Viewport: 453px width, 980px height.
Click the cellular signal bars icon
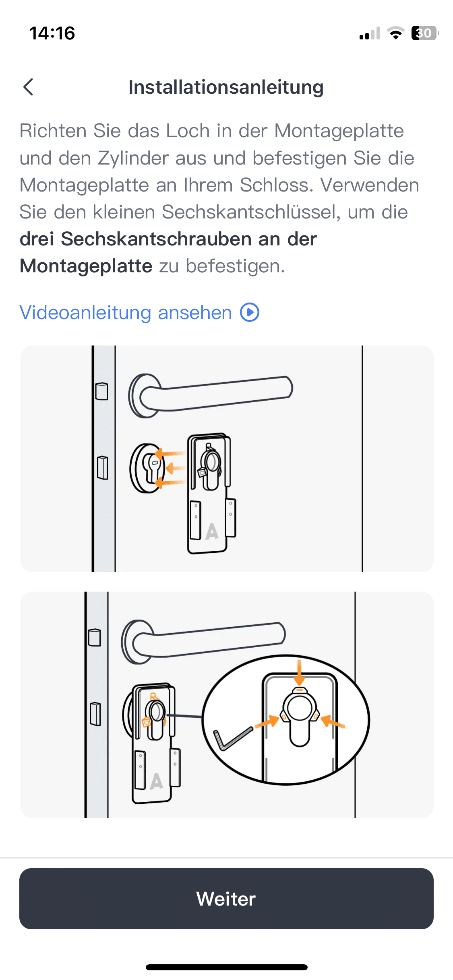coord(370,33)
